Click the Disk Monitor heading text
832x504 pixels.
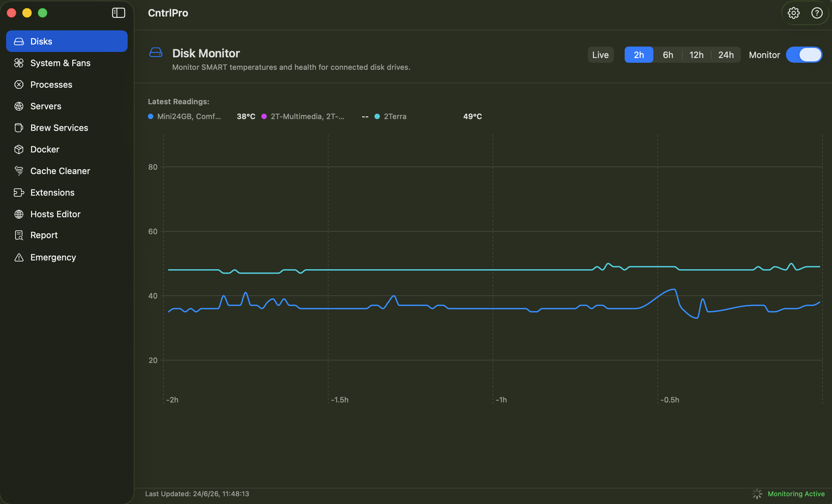pyautogui.click(x=206, y=53)
